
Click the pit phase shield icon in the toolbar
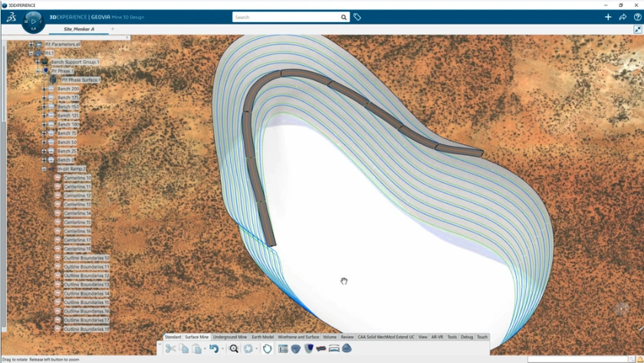pyautogui.click(x=309, y=348)
